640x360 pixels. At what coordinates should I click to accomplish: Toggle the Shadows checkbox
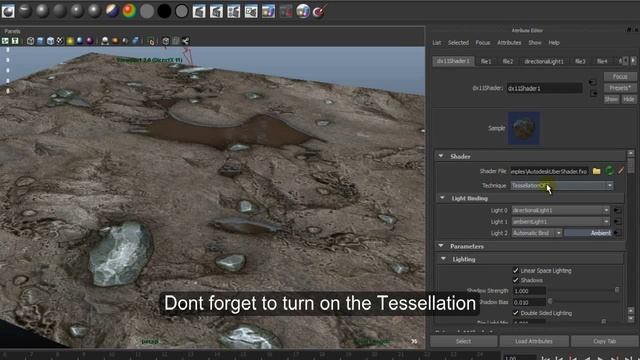coord(516,280)
